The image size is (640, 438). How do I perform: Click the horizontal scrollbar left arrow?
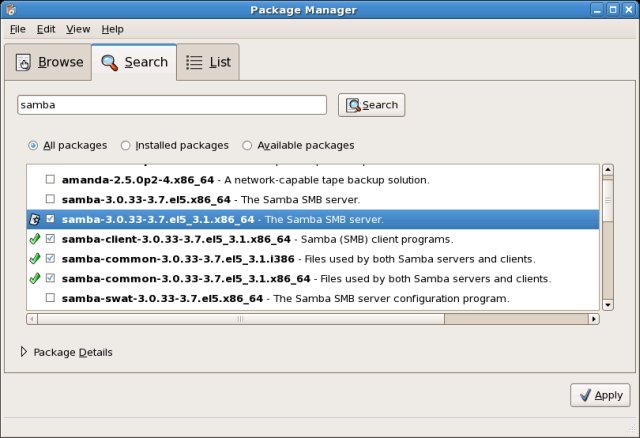pyautogui.click(x=32, y=319)
